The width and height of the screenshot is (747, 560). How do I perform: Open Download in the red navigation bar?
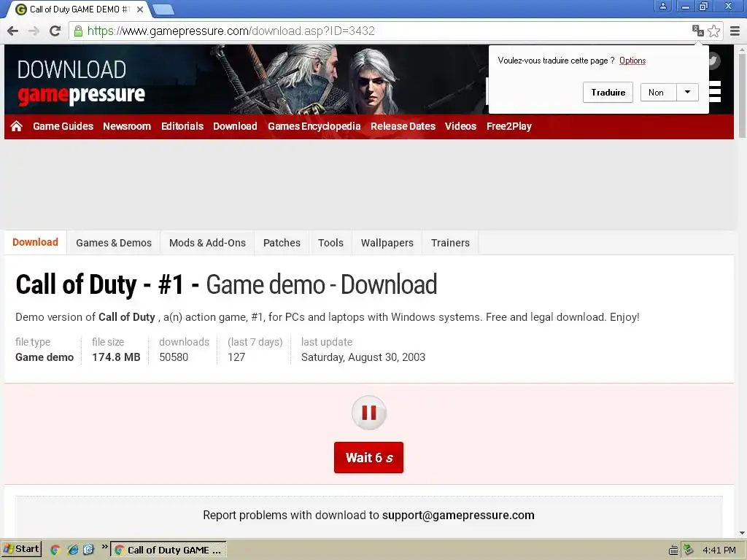tap(235, 126)
